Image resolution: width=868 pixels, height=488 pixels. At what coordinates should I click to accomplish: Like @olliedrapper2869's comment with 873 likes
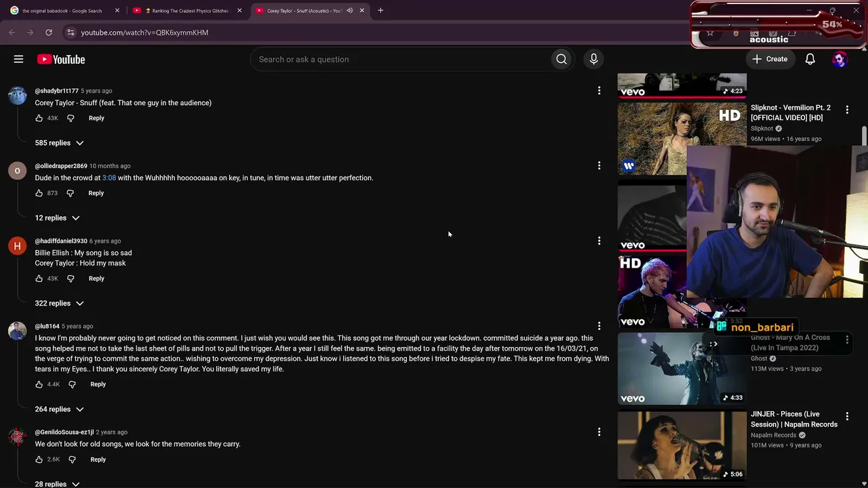39,193
